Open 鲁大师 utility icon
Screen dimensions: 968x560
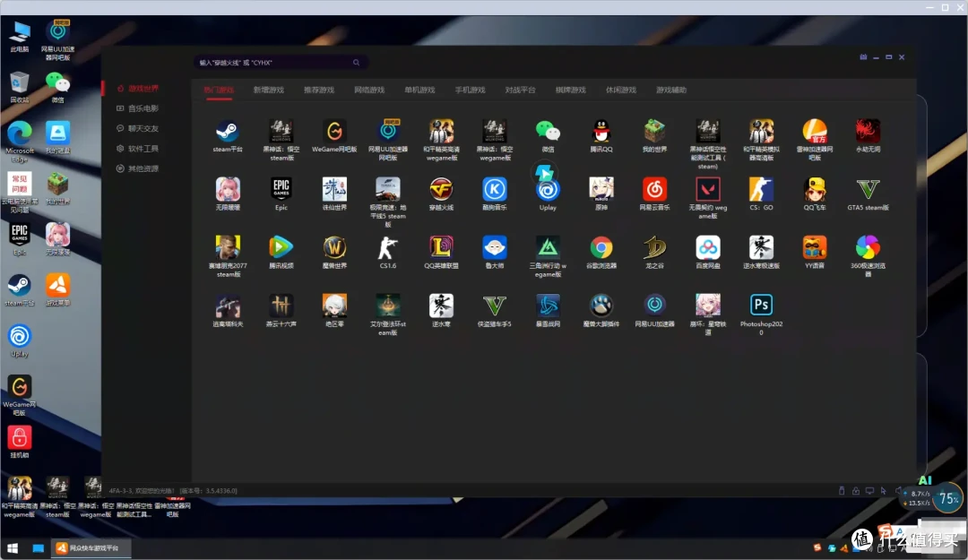coord(495,247)
